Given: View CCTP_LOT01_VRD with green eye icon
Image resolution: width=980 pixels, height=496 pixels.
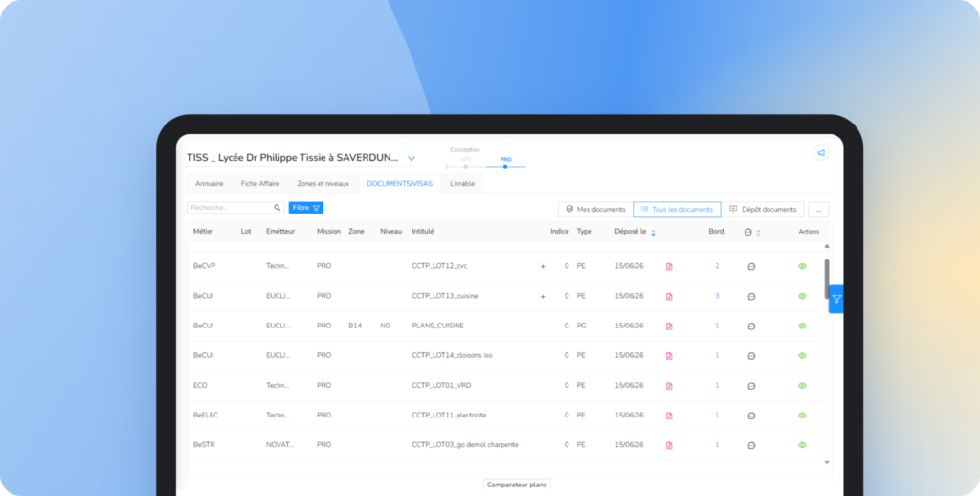Looking at the screenshot, I should coord(803,385).
